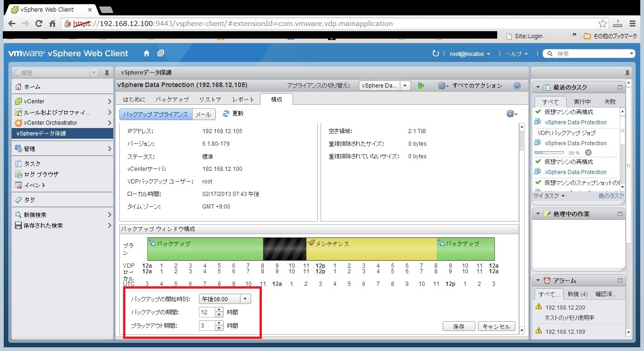Bookmark the page with the star icon

pos(603,23)
